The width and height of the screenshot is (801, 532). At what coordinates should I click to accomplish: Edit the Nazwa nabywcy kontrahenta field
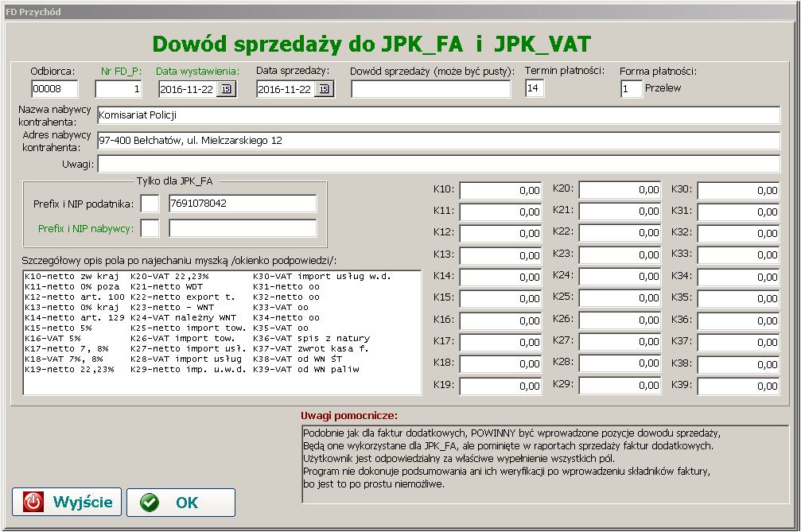point(437,115)
